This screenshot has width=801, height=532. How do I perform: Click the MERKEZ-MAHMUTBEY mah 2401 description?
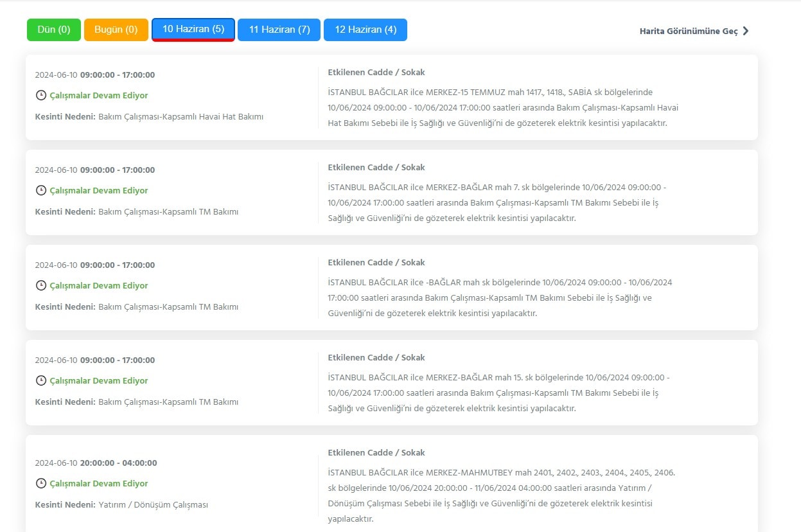501,495
